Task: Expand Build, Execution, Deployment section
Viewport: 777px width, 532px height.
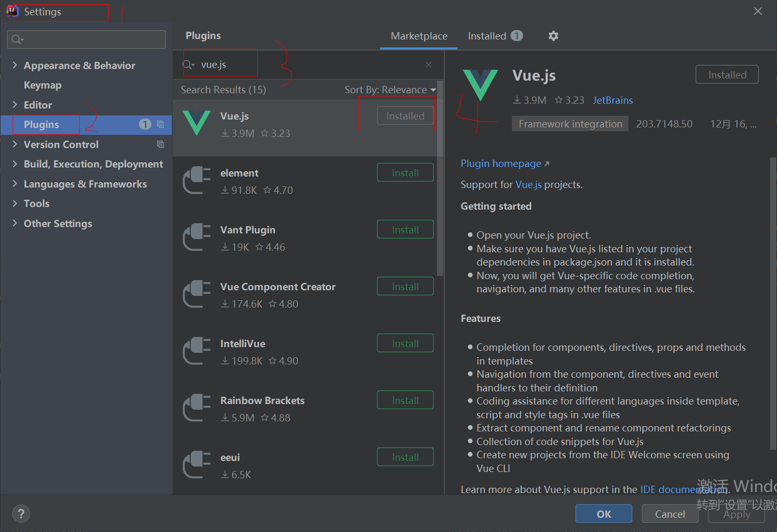Action: point(15,164)
